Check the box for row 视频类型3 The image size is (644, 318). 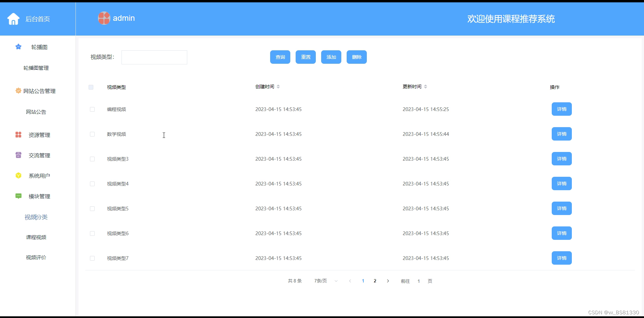tap(92, 159)
